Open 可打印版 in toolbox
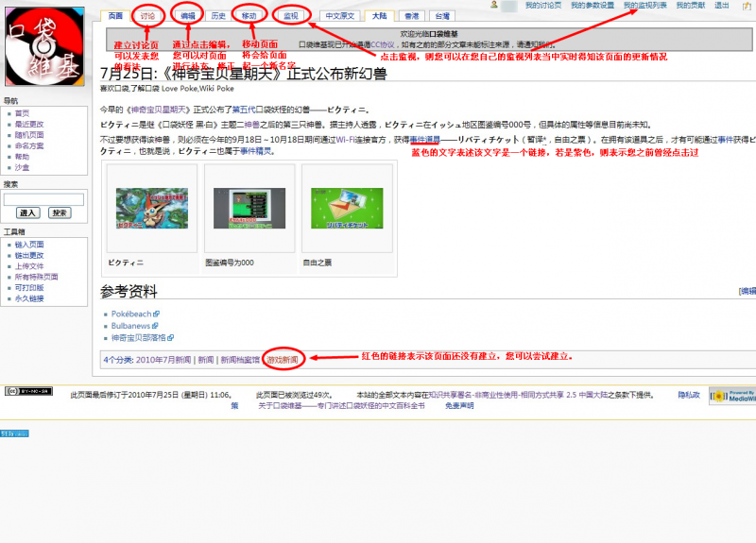 pos(29,288)
